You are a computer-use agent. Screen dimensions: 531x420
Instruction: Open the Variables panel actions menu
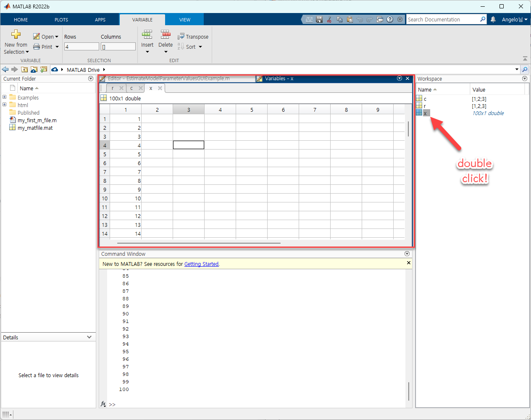pos(400,78)
